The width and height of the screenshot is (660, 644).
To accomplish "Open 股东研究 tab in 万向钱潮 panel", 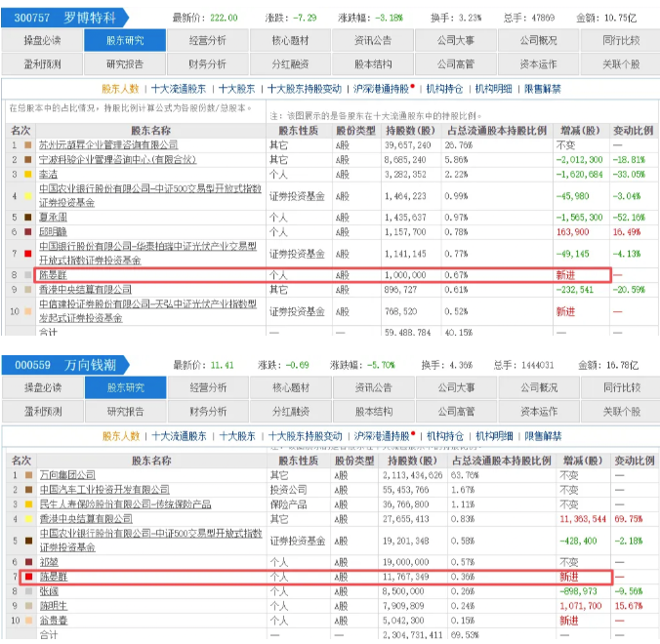I will tap(125, 387).
